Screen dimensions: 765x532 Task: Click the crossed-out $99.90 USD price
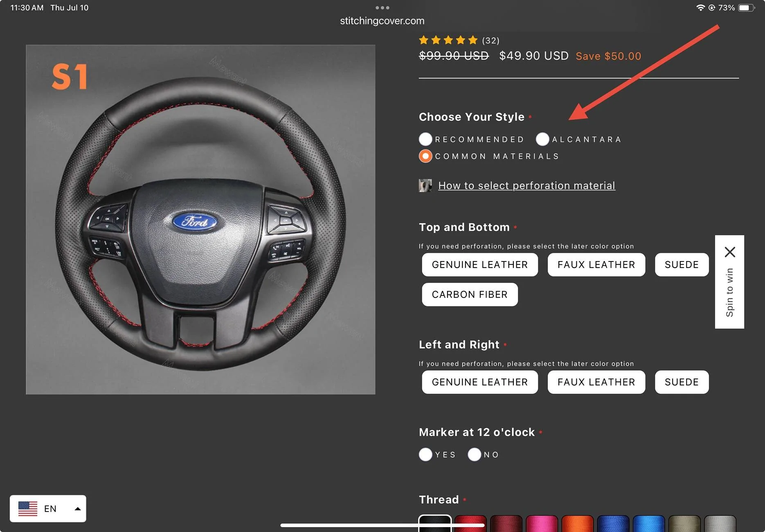[454, 56]
